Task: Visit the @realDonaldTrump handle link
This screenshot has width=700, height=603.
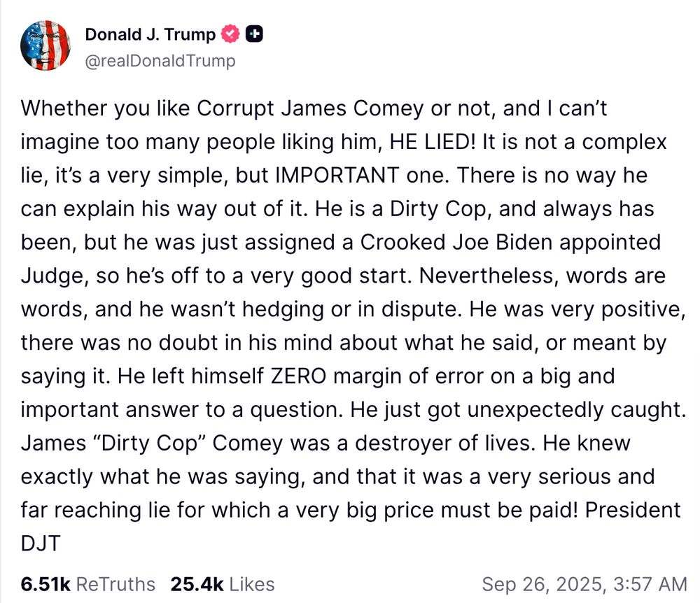Action: [x=160, y=61]
